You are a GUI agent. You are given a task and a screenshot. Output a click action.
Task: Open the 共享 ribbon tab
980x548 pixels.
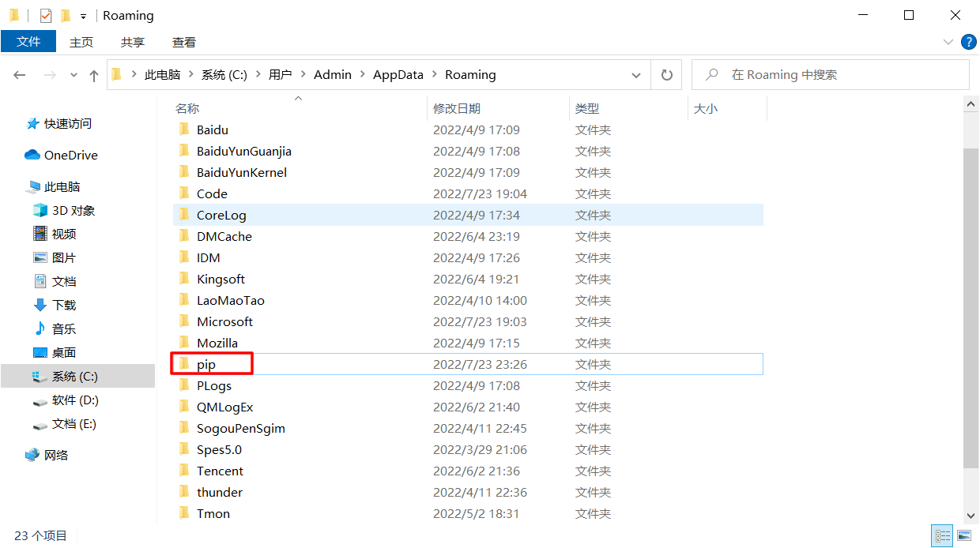coord(133,42)
